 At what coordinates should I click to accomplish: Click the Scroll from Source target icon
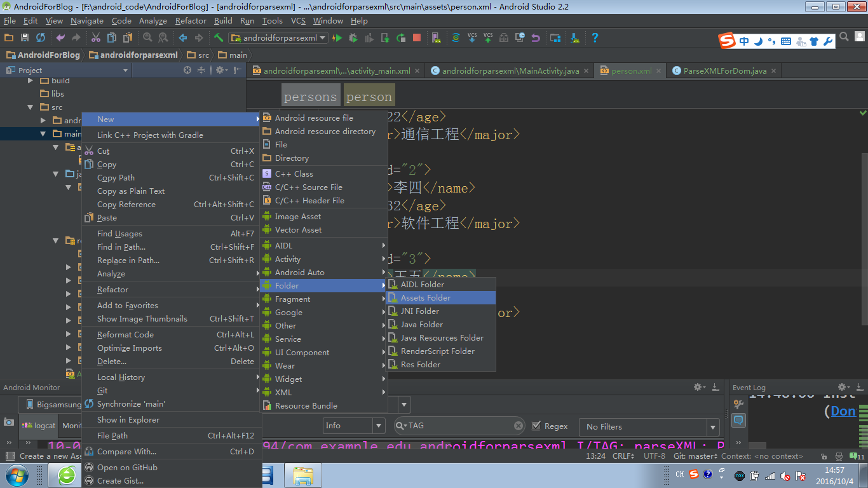click(x=187, y=71)
